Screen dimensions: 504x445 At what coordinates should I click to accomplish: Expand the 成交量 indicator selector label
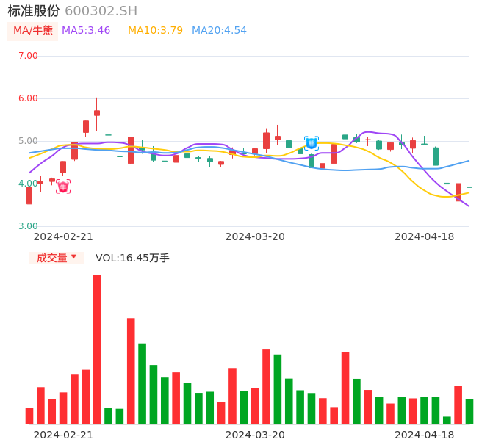[51, 258]
